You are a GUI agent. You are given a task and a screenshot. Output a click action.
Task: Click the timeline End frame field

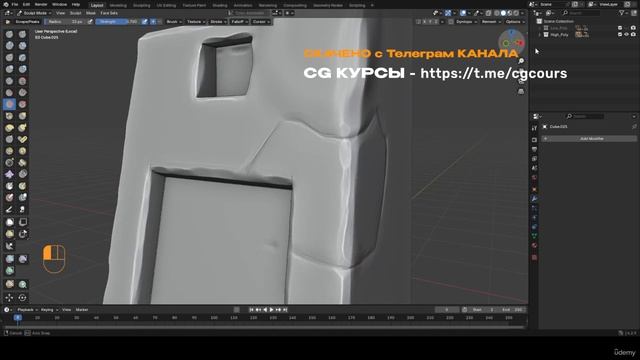click(512, 310)
